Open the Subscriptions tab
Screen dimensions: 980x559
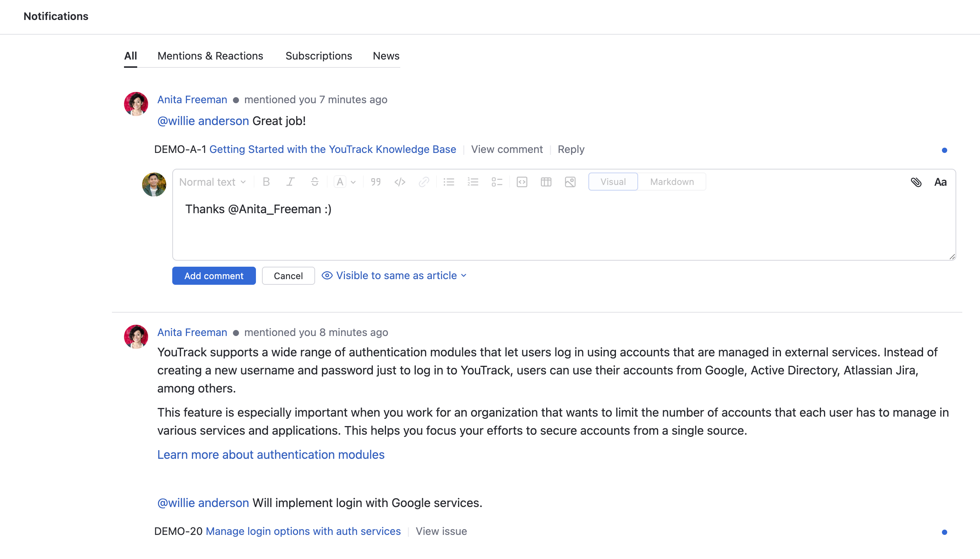318,56
